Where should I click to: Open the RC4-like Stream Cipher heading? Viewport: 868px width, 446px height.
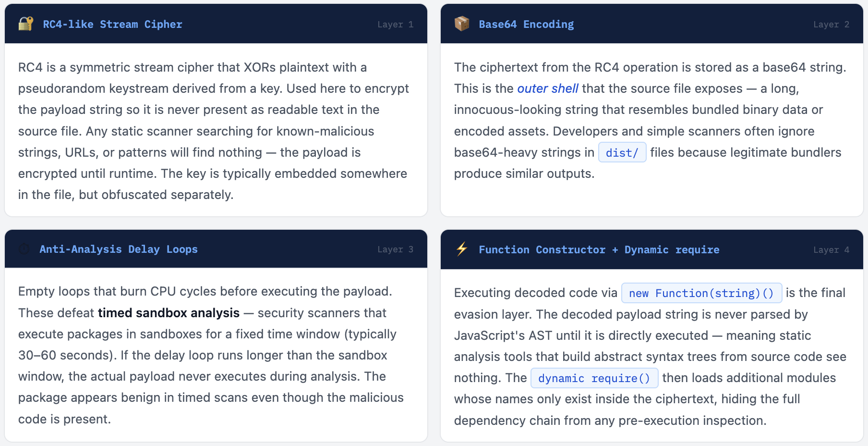112,24
